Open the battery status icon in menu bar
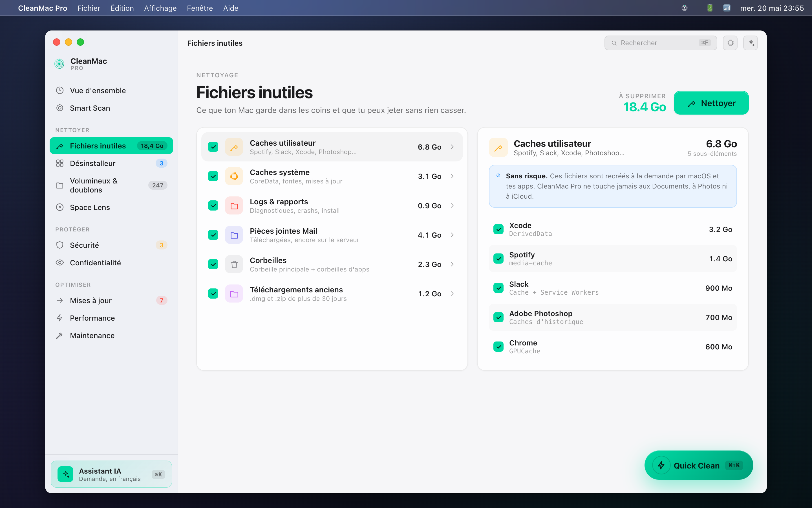 tap(710, 8)
